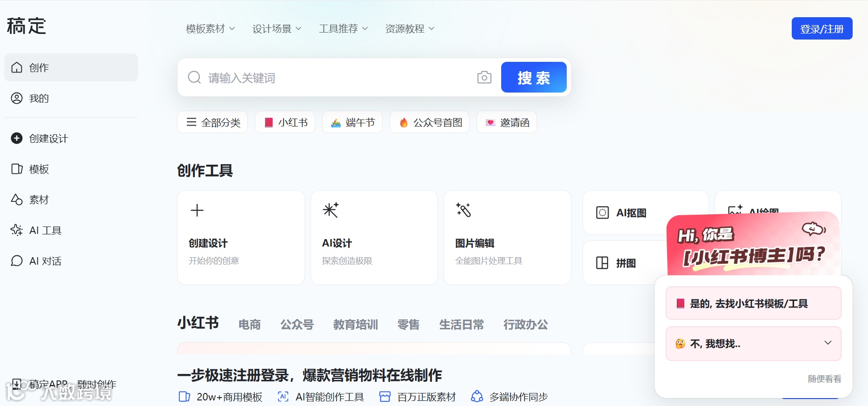Click the blue 搜索 button
This screenshot has height=406, width=868.
(x=534, y=77)
